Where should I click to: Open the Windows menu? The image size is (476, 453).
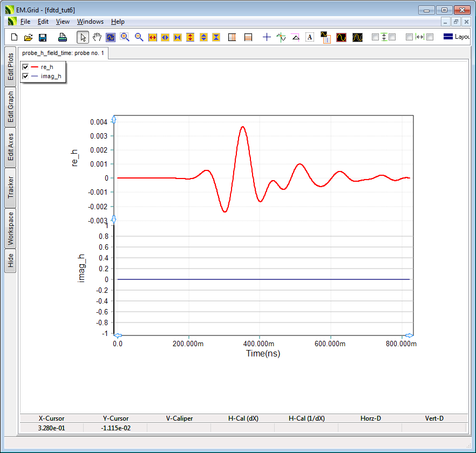[x=90, y=22]
